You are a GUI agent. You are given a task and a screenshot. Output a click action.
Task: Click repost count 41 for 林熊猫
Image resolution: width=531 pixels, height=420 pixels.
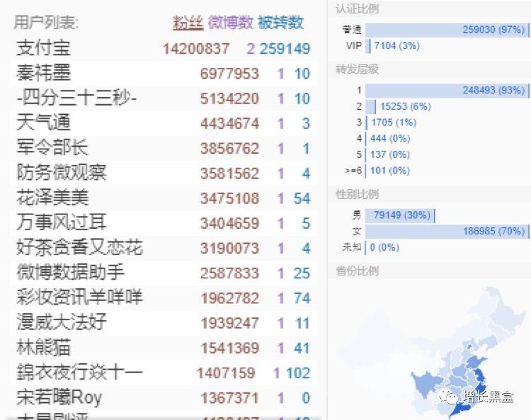coord(302,348)
